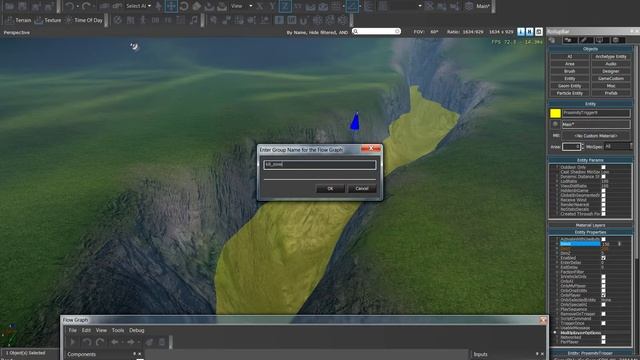
Task: Collapse the Objects rollup section
Action: click(x=590, y=49)
